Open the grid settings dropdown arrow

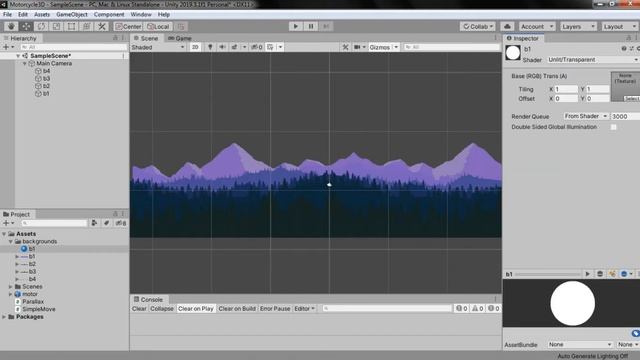[280, 47]
